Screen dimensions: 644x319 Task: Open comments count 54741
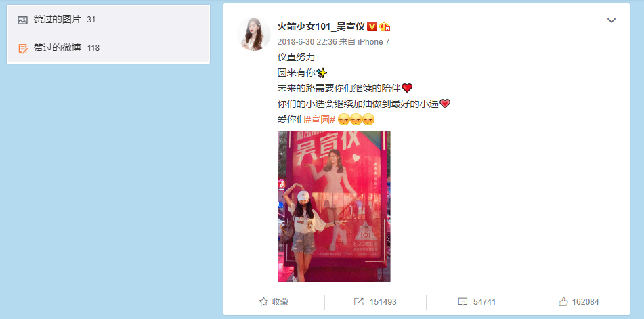pyautogui.click(x=485, y=302)
